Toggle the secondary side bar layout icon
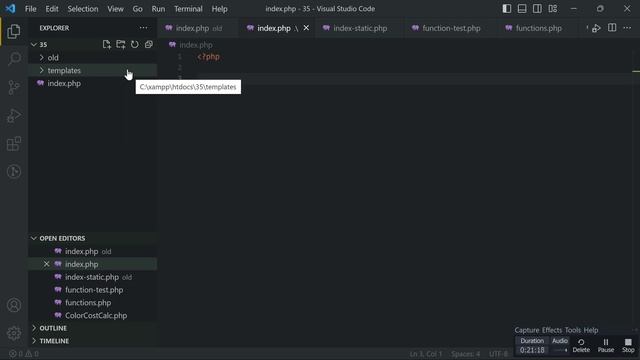This screenshot has width=640, height=360. coord(537,9)
